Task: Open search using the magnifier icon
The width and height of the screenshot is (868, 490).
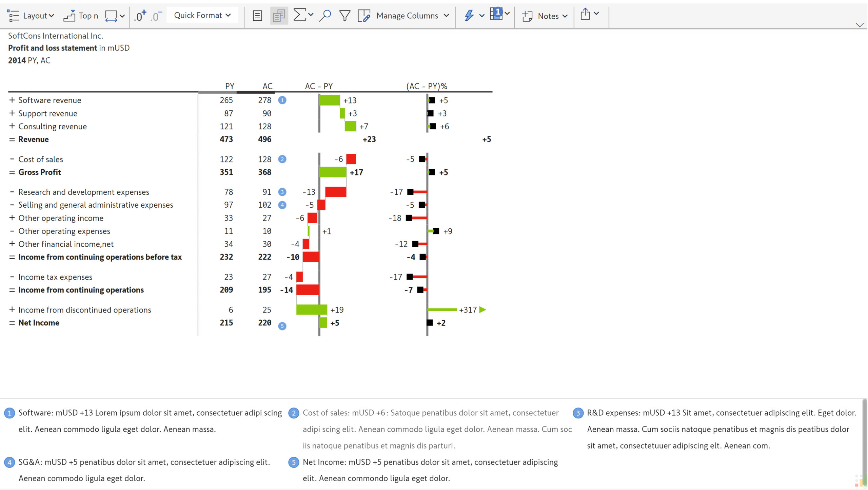Action: [325, 15]
